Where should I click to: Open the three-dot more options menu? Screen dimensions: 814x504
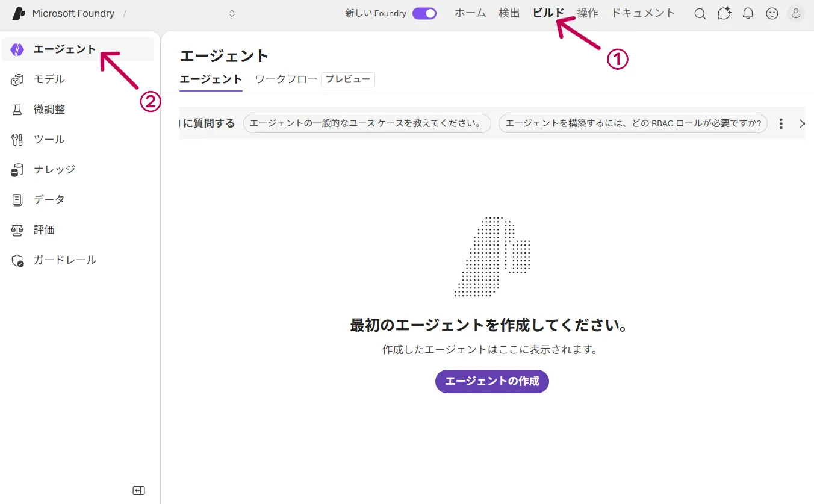point(781,123)
